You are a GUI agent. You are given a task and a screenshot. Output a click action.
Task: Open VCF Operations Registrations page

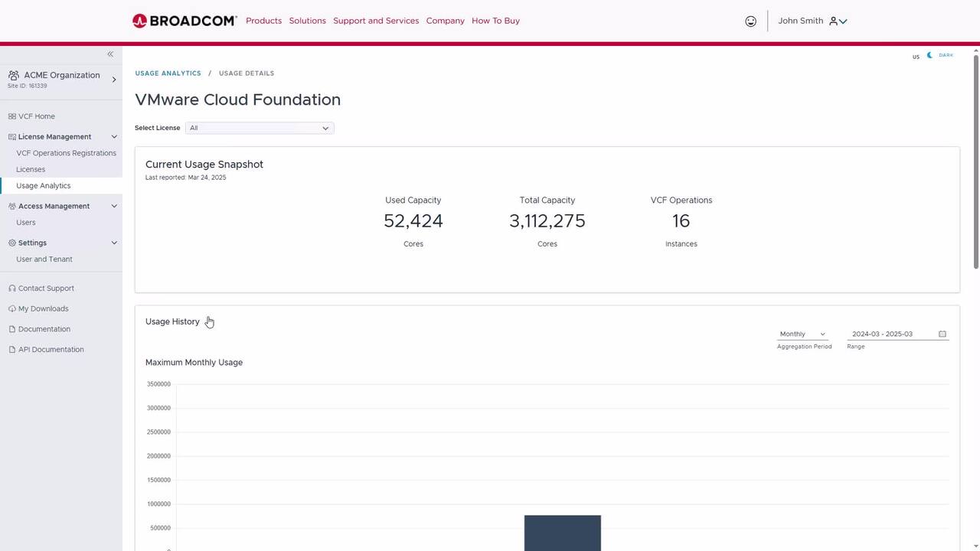pyautogui.click(x=66, y=153)
